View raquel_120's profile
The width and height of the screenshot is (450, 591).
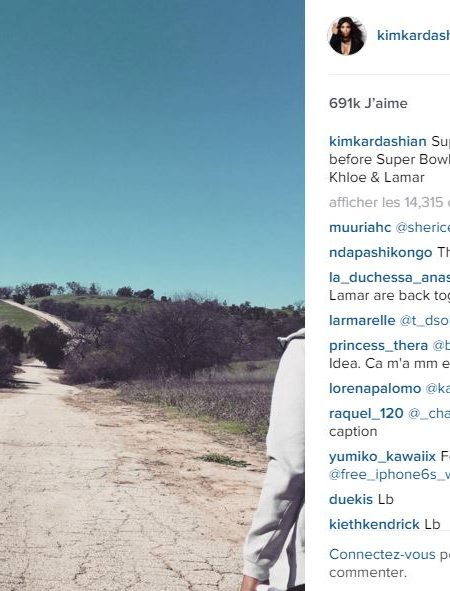tap(366, 413)
